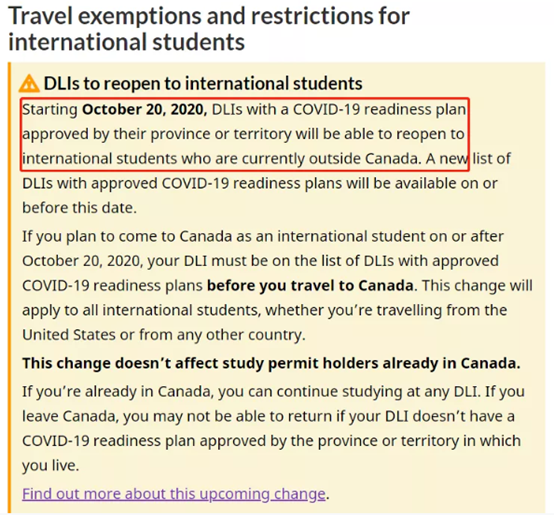
Task: Click the bold phrase "before you travel to Canada"
Action: click(x=310, y=285)
